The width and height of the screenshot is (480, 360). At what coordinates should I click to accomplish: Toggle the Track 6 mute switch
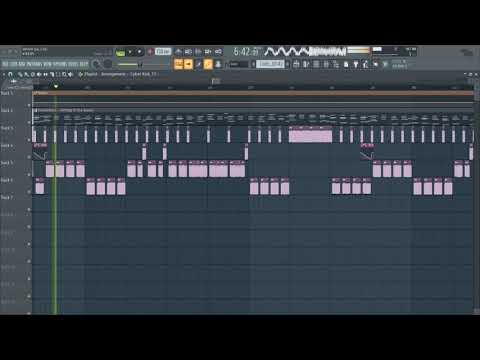29,192
